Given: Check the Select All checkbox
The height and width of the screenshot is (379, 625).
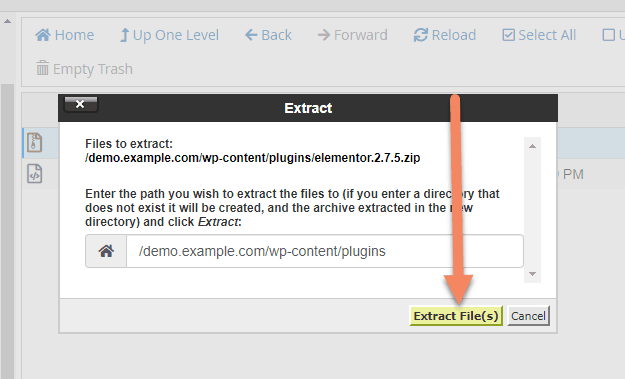Looking at the screenshot, I should 508,35.
